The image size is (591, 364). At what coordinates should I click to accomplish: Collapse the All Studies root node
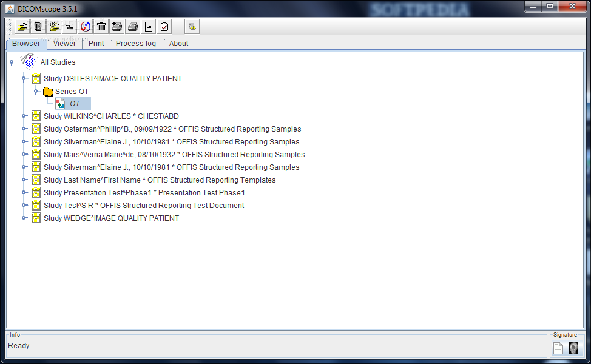pos(12,62)
